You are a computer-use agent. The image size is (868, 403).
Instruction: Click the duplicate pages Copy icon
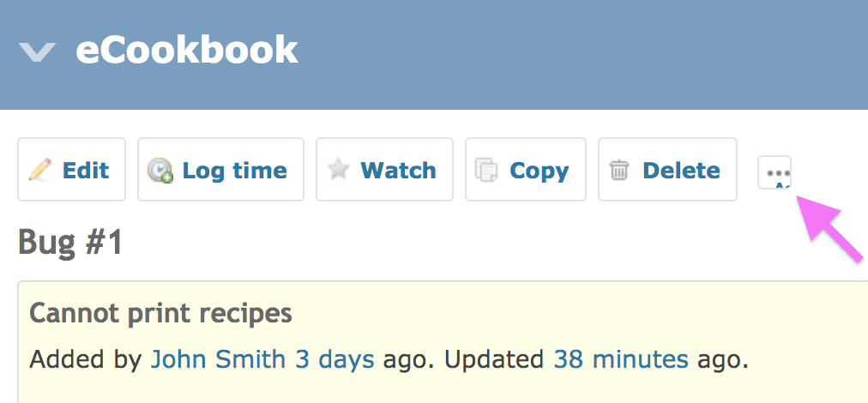point(486,170)
